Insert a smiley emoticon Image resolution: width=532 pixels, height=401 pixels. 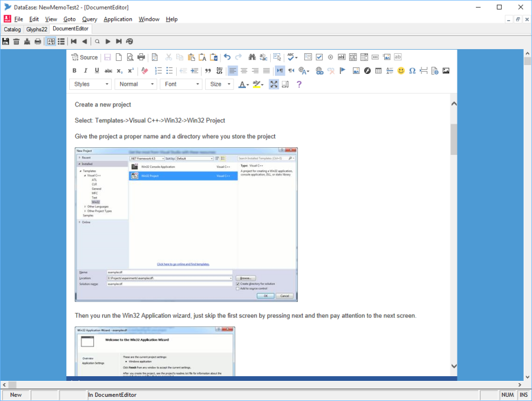[x=401, y=70]
